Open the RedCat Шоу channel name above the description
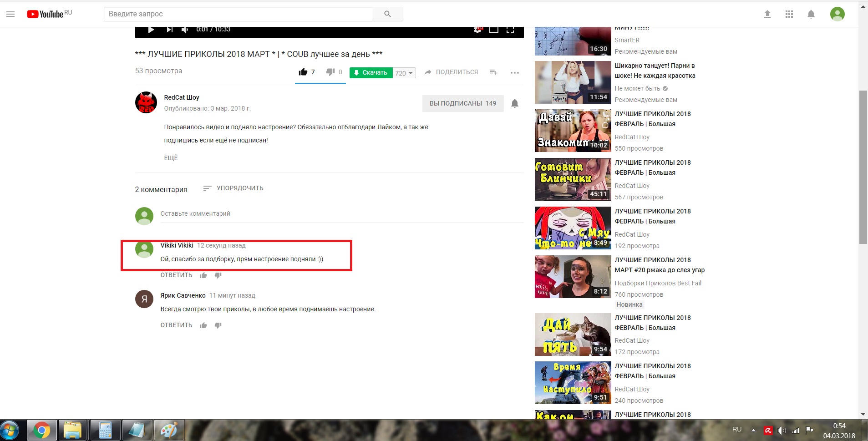Image resolution: width=868 pixels, height=441 pixels. [x=182, y=97]
